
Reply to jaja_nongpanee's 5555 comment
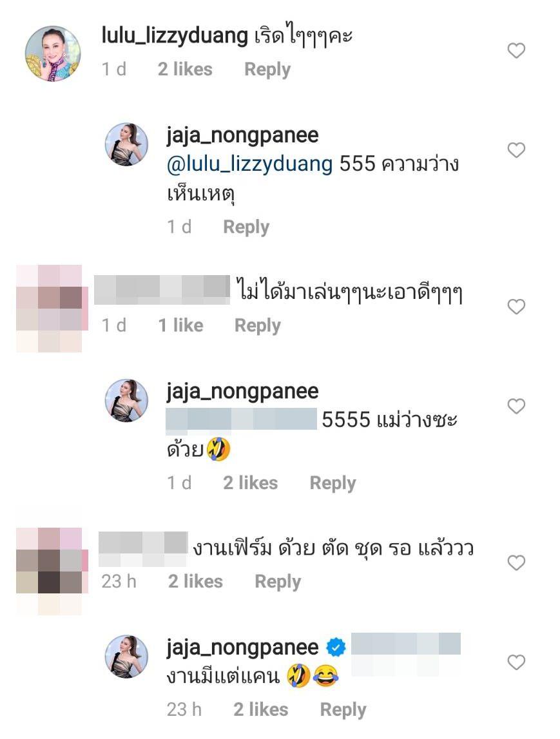click(x=333, y=483)
